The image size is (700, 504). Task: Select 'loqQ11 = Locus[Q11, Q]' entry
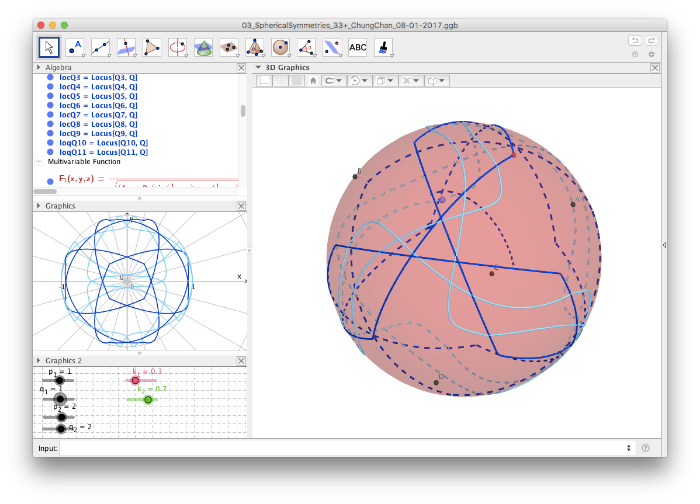(x=104, y=152)
